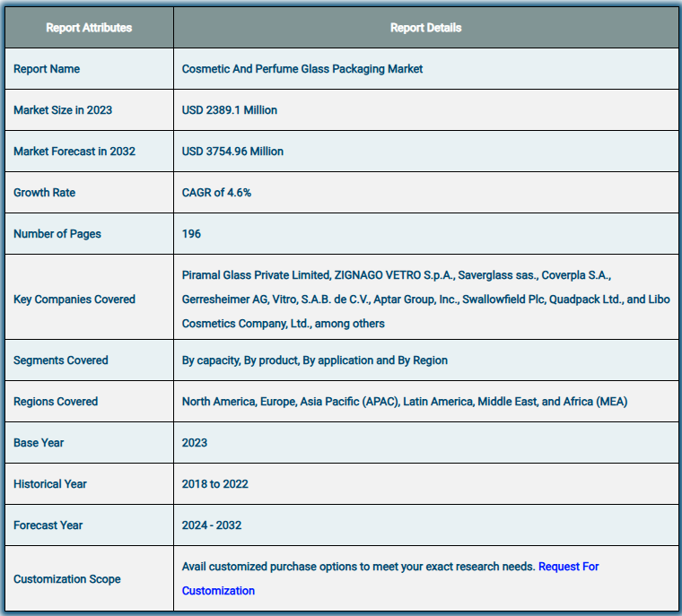Click the Report Attributes column header
Screen dimensions: 682x616
coord(89,28)
